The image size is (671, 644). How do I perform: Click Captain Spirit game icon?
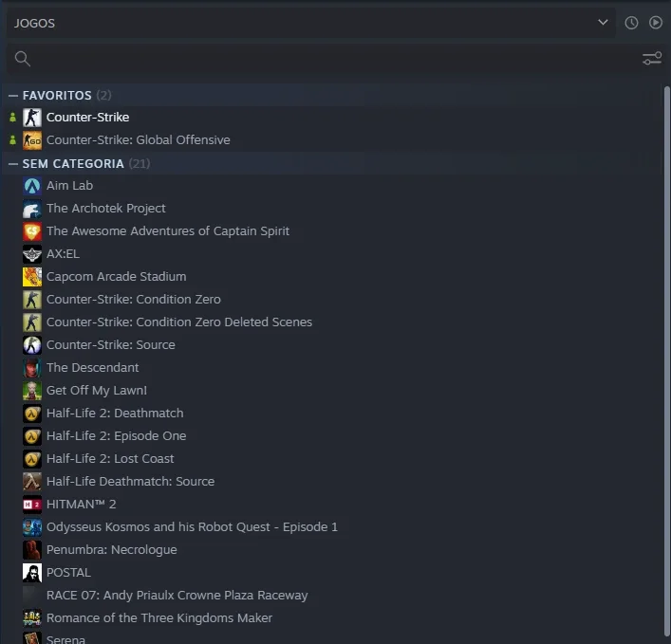[32, 231]
